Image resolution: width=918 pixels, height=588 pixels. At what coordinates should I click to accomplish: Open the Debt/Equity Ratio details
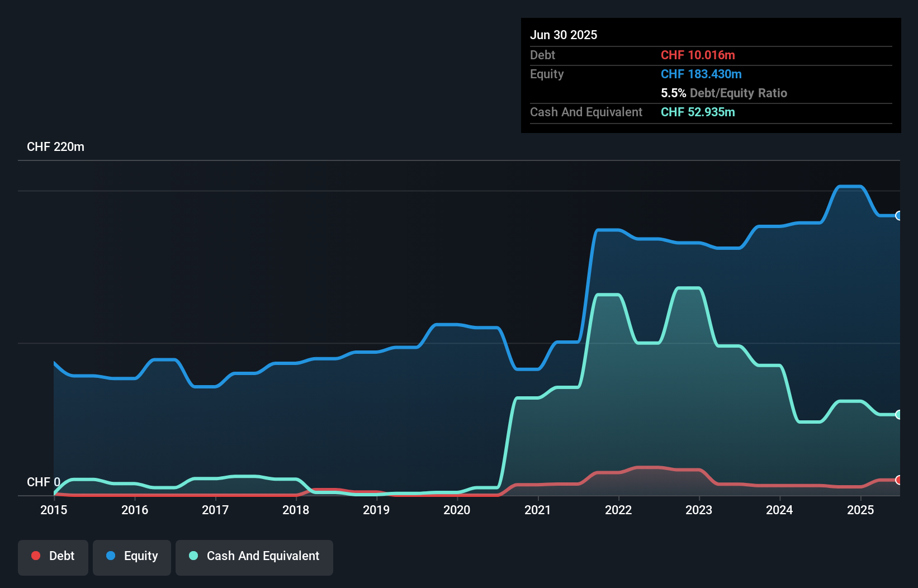725,93
